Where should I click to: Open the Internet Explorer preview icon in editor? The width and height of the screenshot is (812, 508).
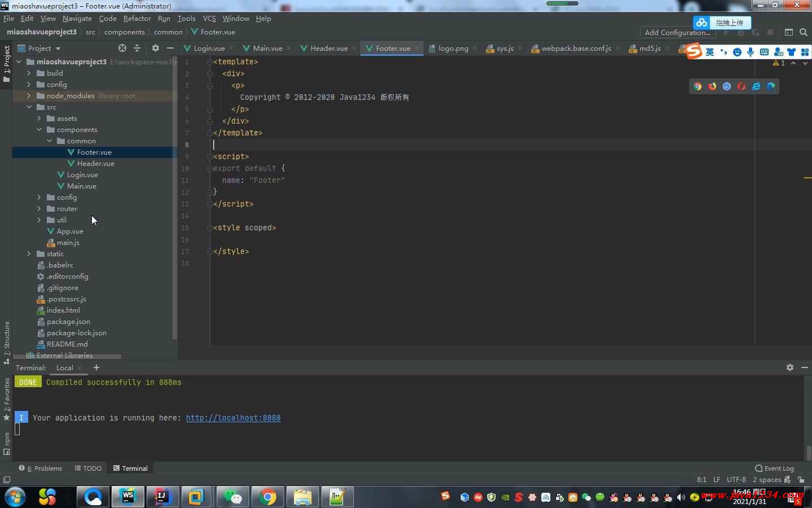[756, 86]
